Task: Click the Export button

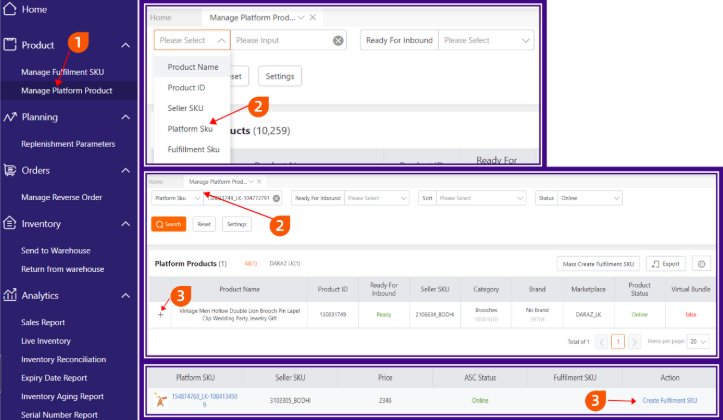Action: pyautogui.click(x=665, y=264)
